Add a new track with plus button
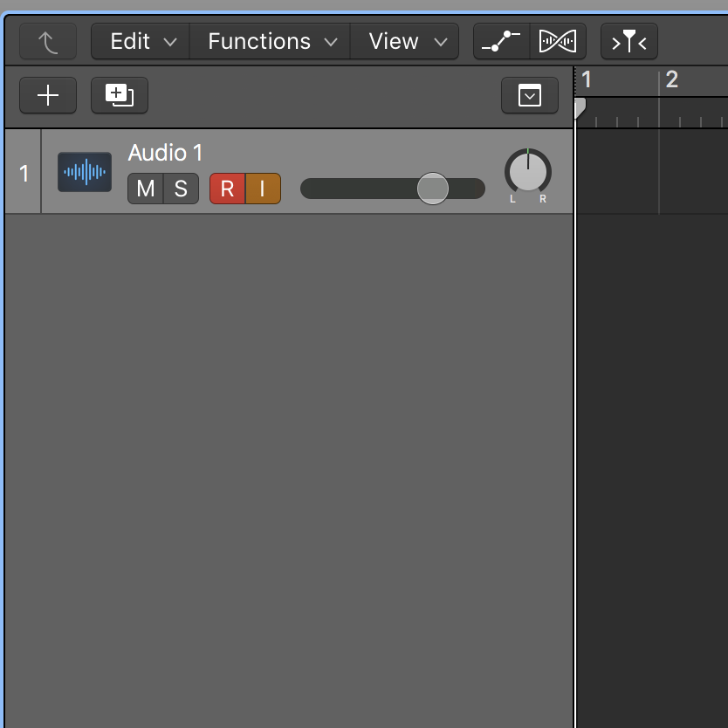Viewport: 728px width, 728px height. [48, 95]
